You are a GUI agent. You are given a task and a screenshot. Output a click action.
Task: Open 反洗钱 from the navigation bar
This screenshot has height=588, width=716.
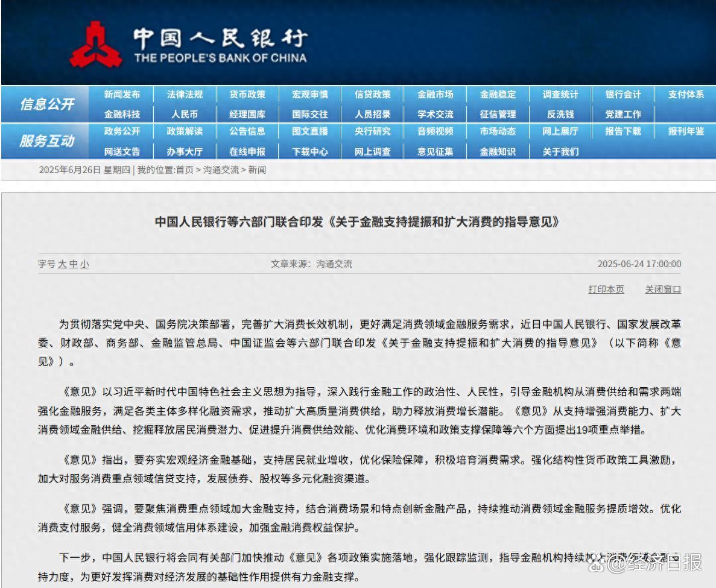click(x=560, y=114)
